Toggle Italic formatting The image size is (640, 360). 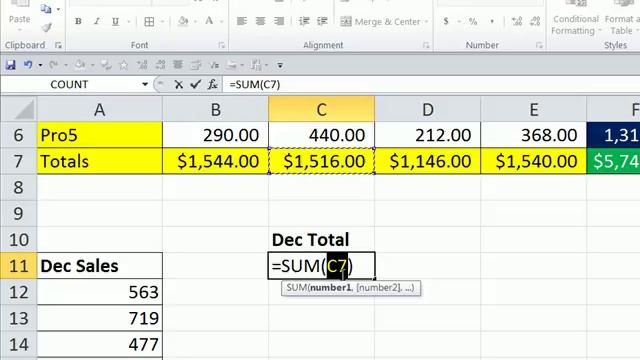(97, 21)
